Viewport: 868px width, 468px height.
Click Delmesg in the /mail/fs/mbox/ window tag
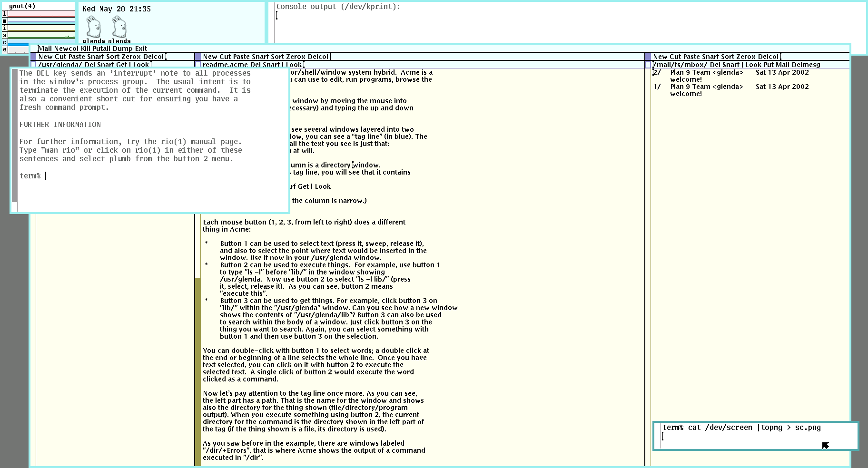click(807, 65)
